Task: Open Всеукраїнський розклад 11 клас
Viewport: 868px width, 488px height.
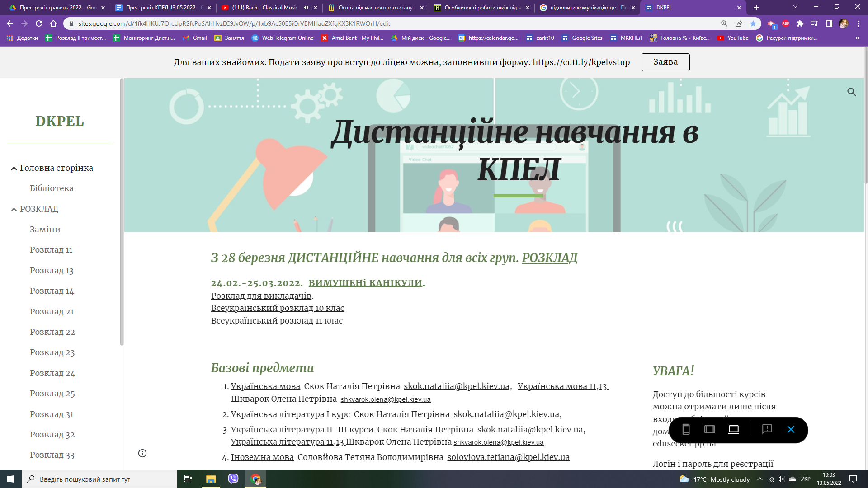Action: point(277,320)
